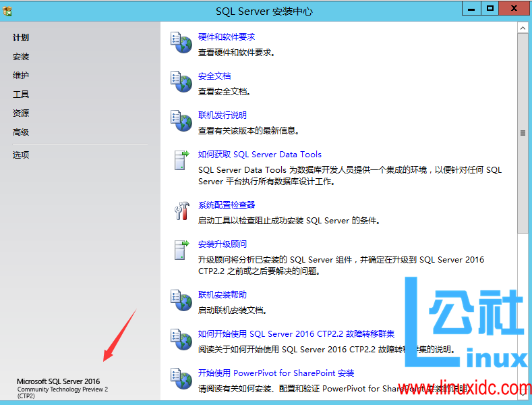The width and height of the screenshot is (532, 405).
Task: Open the 安装升级顾问 link
Action: (x=223, y=244)
